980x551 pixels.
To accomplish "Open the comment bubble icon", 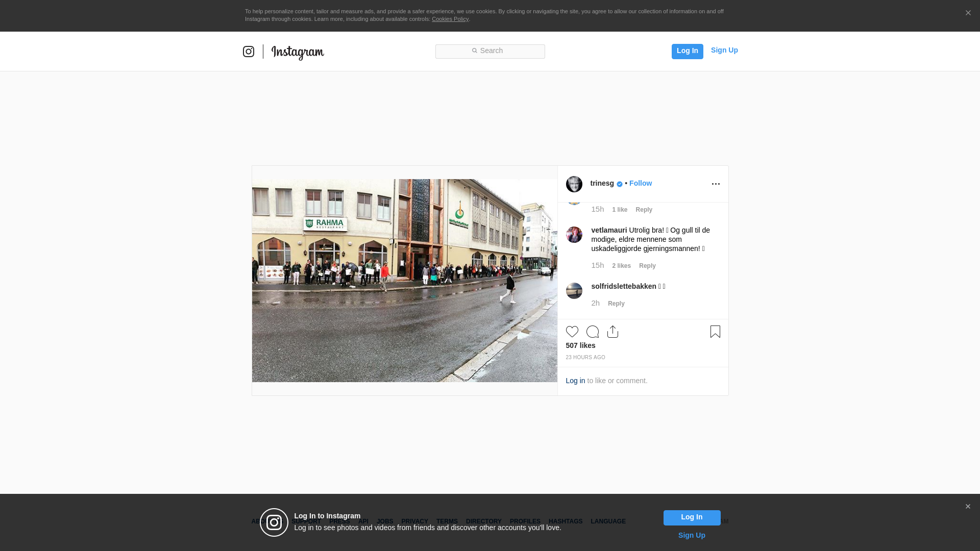I will tap(592, 332).
